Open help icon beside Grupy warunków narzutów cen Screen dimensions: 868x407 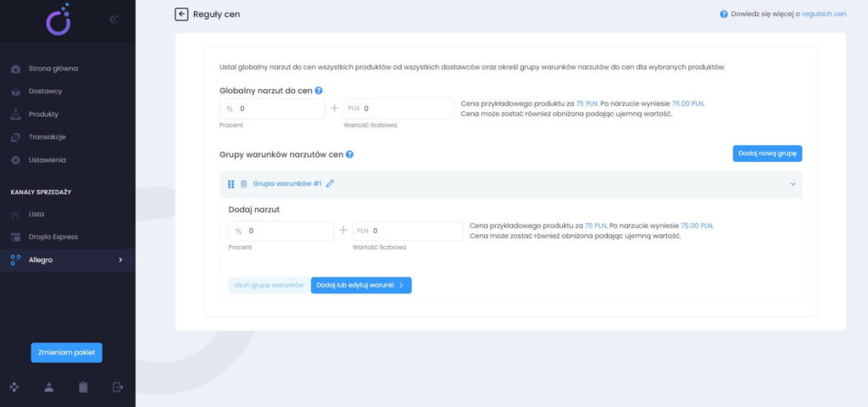(x=349, y=154)
